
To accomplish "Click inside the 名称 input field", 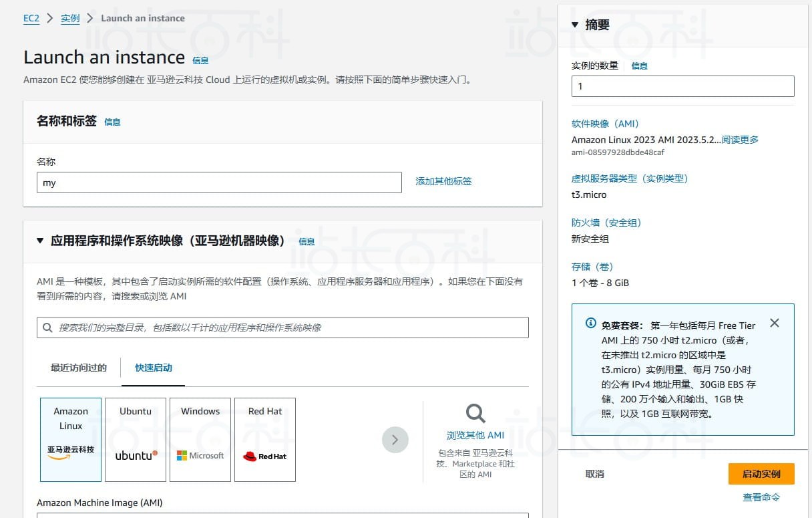I will pos(219,182).
